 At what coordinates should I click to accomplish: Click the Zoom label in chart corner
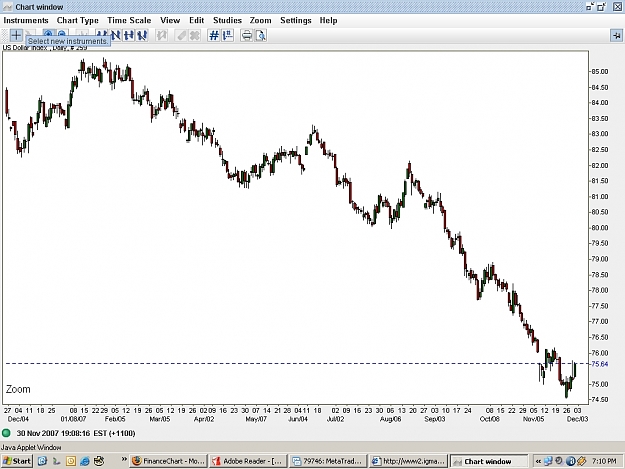(x=18, y=389)
